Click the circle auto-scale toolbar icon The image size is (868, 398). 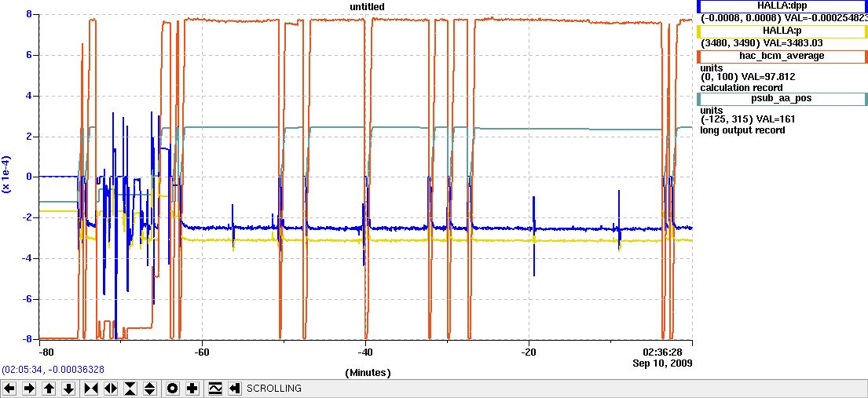click(x=172, y=389)
